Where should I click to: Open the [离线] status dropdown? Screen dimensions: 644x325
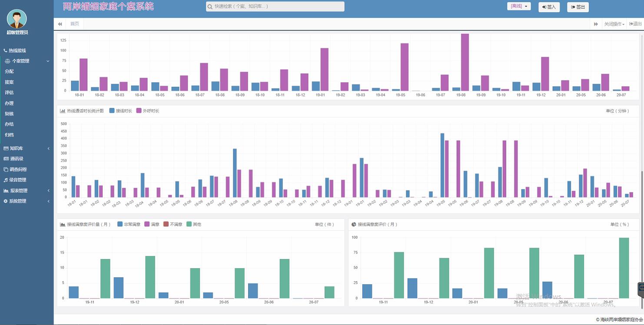(518, 7)
